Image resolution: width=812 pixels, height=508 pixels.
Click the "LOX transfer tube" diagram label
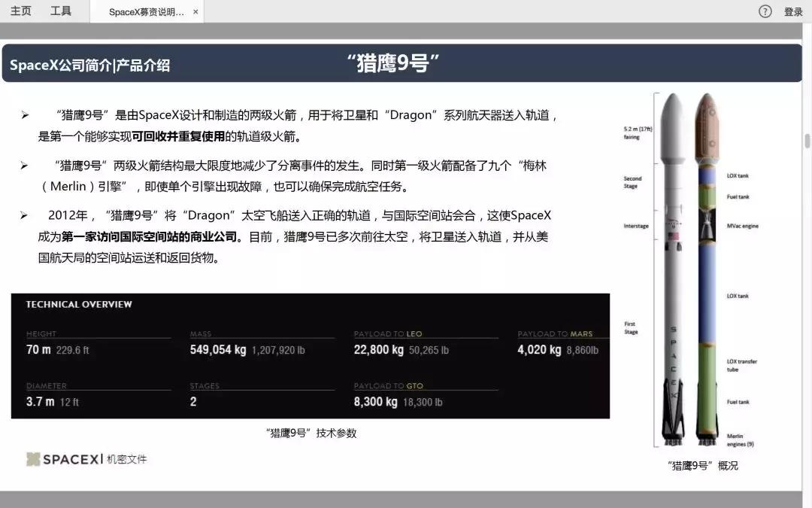744,364
